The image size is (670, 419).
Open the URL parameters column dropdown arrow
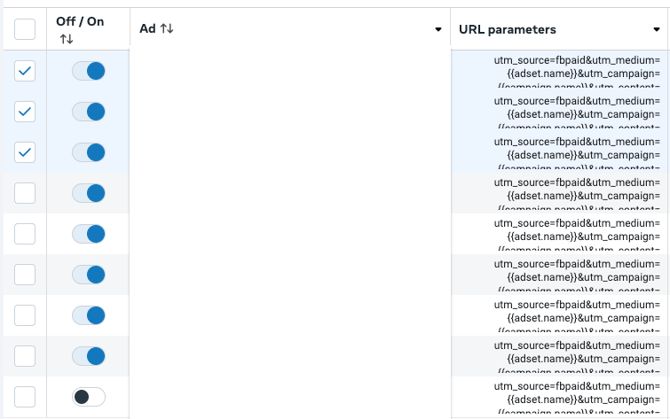click(656, 30)
